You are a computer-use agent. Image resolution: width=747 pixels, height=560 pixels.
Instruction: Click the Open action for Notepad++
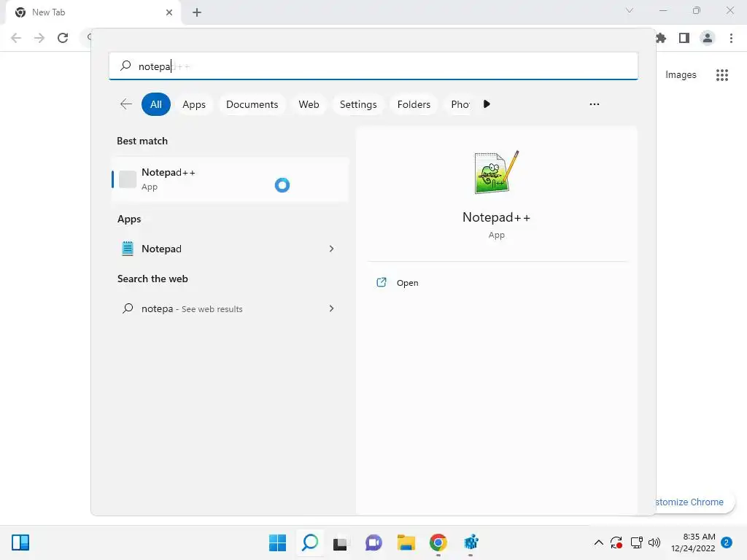407,283
